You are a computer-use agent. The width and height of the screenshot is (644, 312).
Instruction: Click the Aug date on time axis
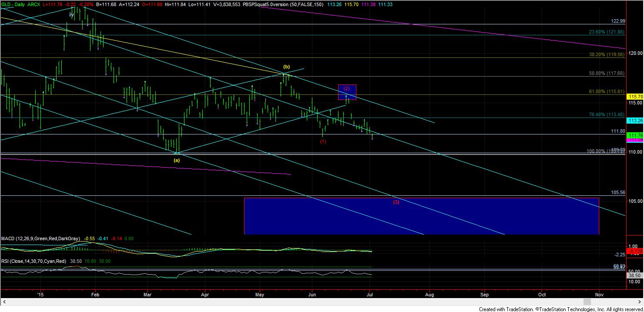coord(430,295)
